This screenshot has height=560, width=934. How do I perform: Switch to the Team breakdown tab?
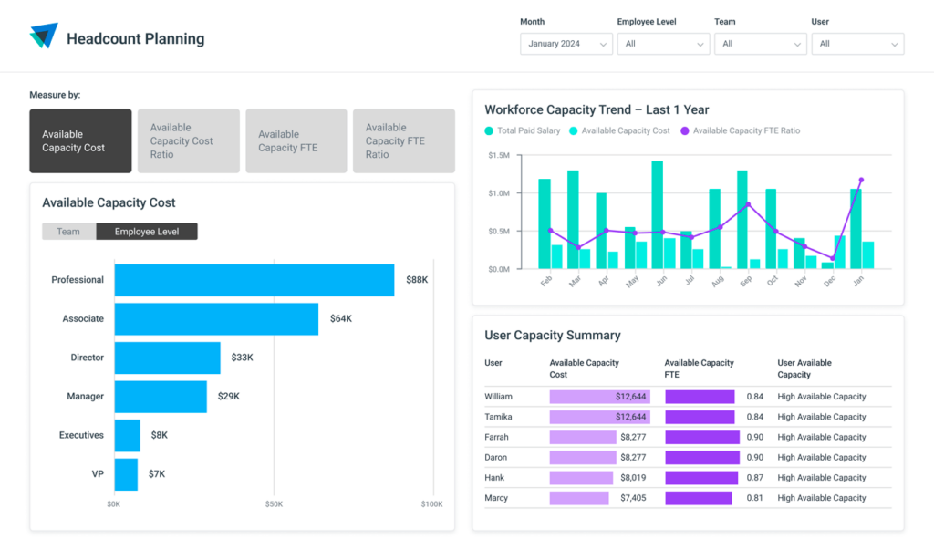tap(68, 232)
